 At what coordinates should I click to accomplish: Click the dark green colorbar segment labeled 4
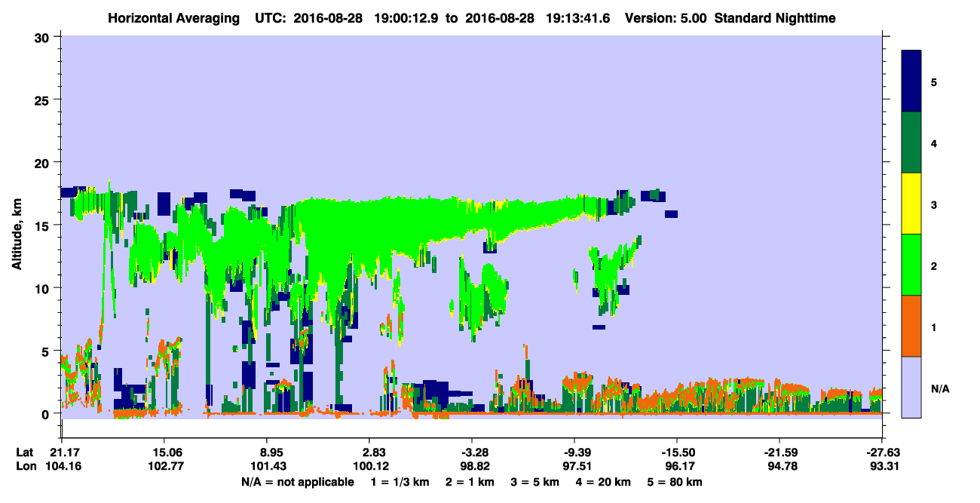pos(912,143)
